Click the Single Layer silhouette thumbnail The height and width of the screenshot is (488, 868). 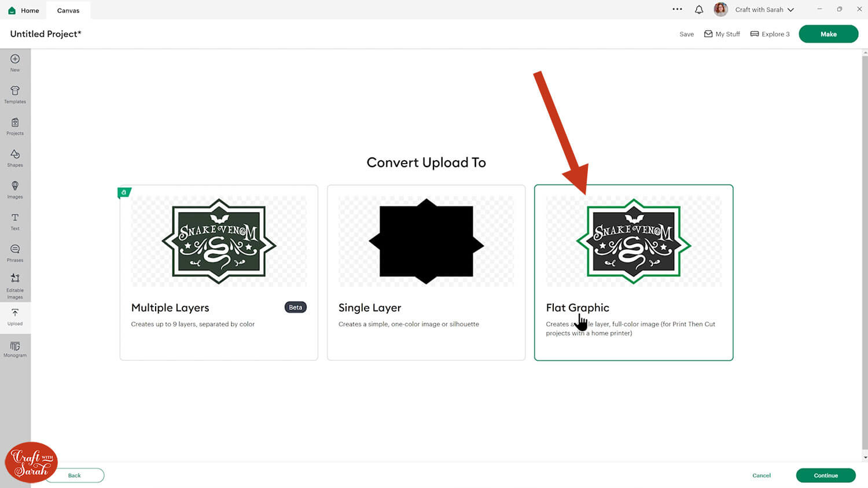[426, 241]
